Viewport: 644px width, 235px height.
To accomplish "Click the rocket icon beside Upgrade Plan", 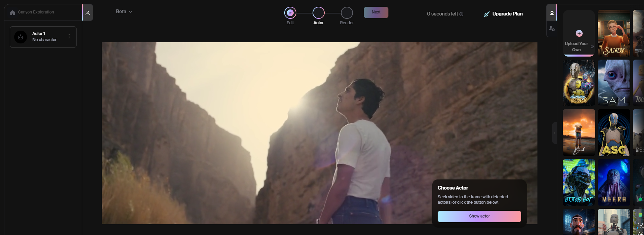I will 487,14.
